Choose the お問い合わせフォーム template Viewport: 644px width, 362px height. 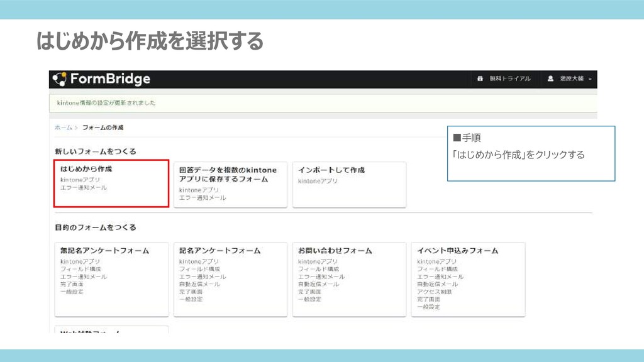pyautogui.click(x=349, y=279)
